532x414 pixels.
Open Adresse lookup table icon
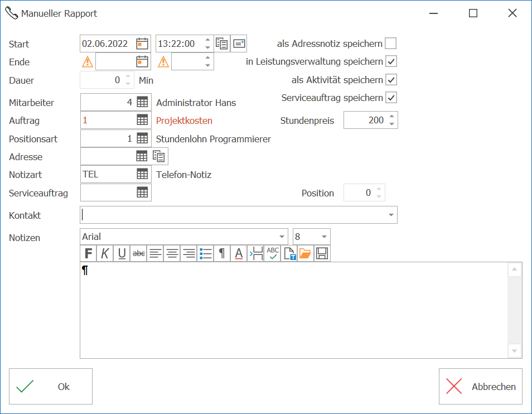[142, 156]
